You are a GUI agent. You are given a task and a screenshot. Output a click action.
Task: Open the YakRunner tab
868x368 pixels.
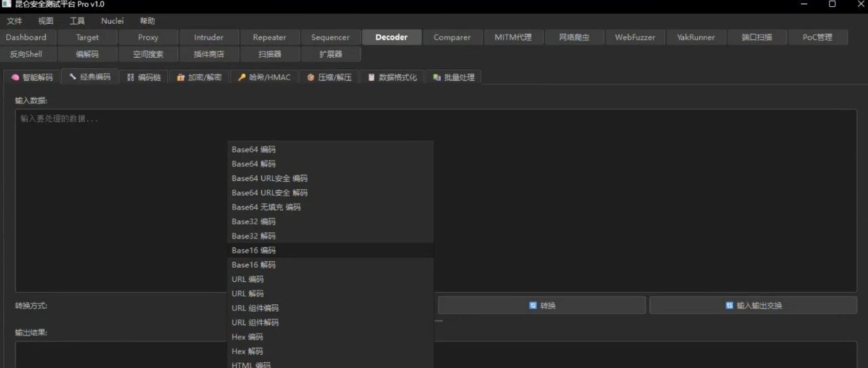pyautogui.click(x=696, y=37)
